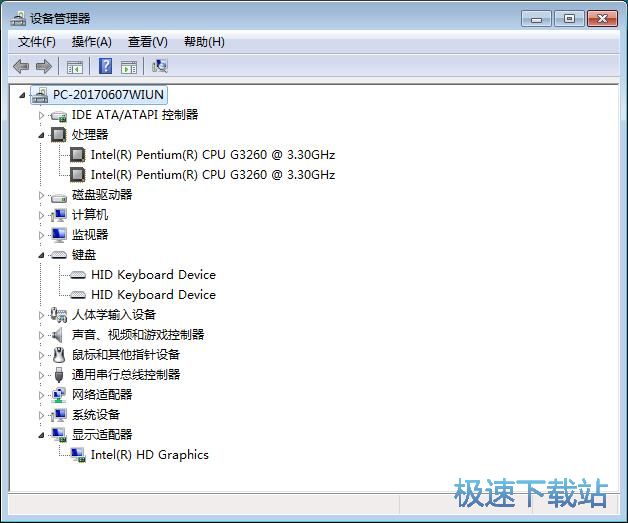Scan for hardware changes icon

coord(159,66)
